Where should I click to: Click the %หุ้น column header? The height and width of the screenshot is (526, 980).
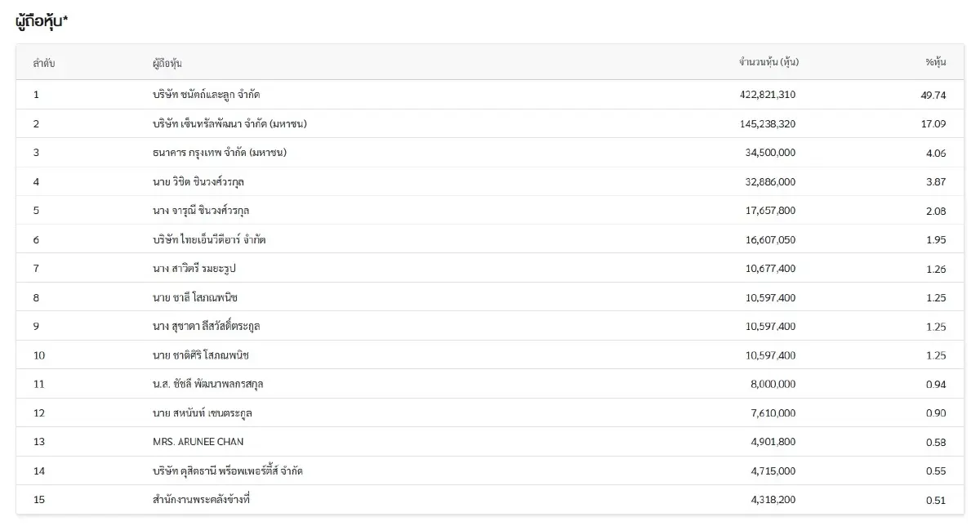coord(935,63)
